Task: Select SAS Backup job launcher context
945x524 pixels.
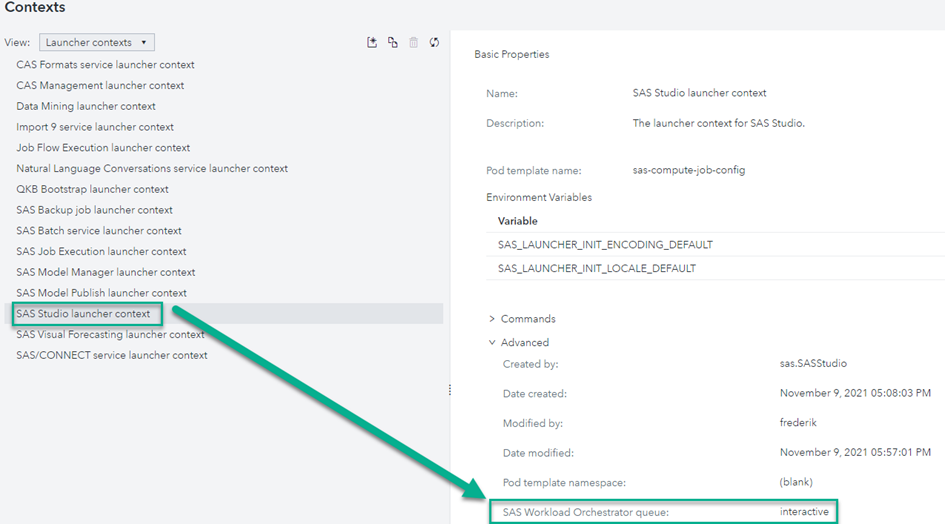Action: tap(95, 210)
